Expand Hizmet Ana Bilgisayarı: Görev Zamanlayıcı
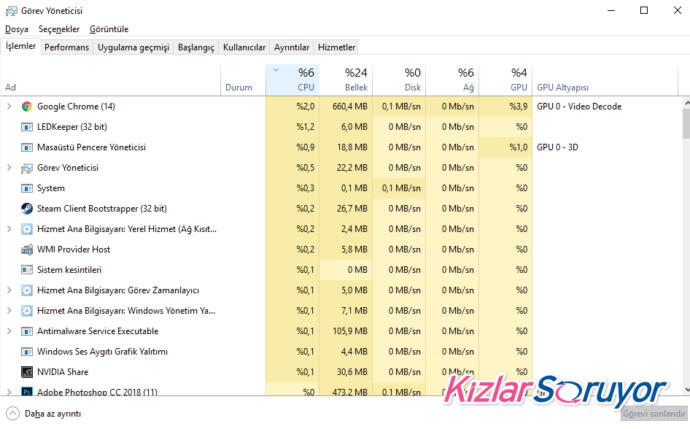Viewport: 690px width, 429px height. pyautogui.click(x=9, y=290)
